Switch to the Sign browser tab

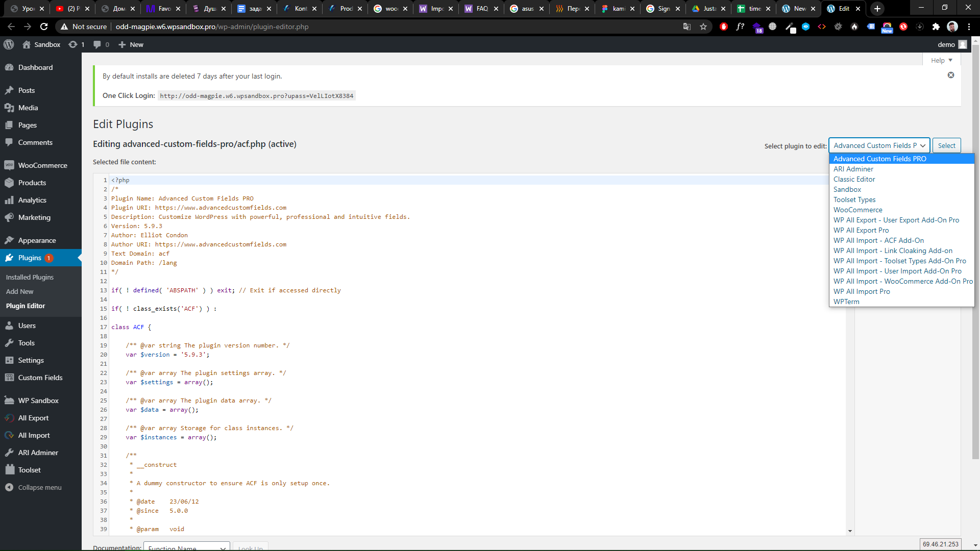coord(663,9)
